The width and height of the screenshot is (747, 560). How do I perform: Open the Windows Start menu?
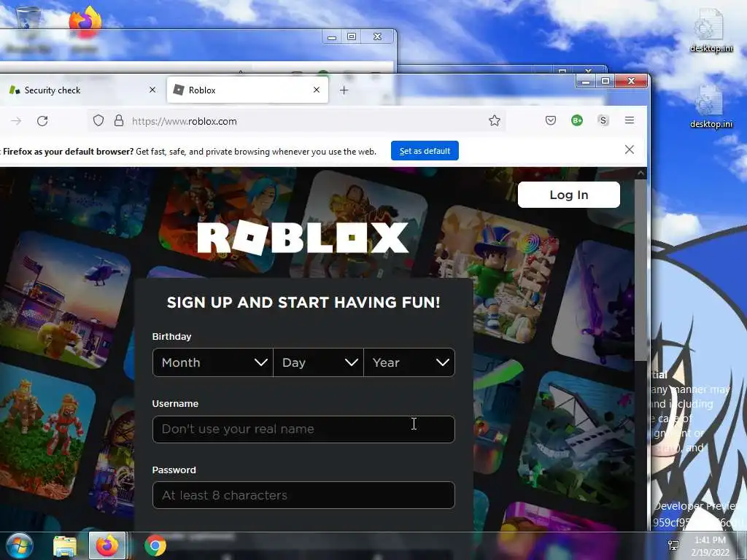tap(20, 545)
